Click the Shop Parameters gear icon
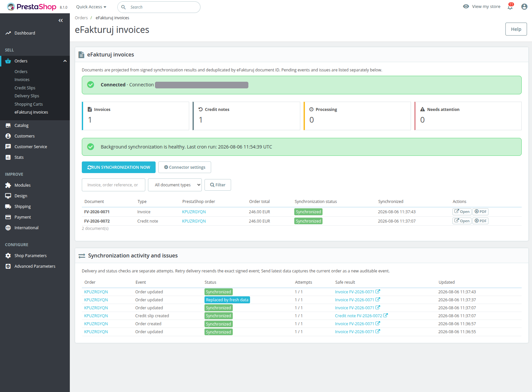The width and height of the screenshot is (532, 392). pos(8,256)
